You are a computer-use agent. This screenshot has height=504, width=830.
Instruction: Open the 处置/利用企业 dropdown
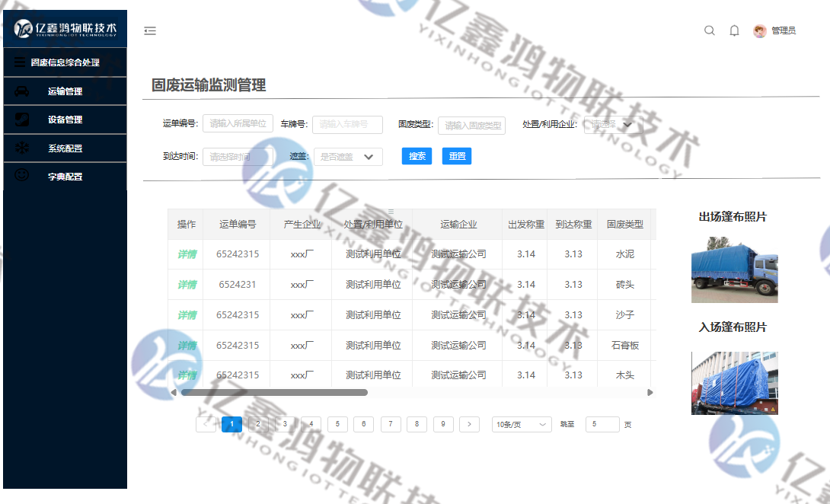point(613,126)
